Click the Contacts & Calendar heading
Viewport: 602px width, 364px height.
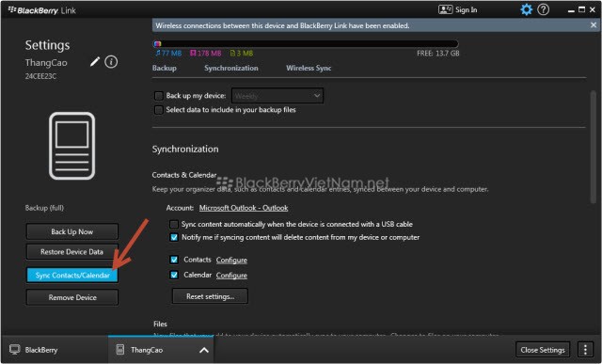point(184,175)
